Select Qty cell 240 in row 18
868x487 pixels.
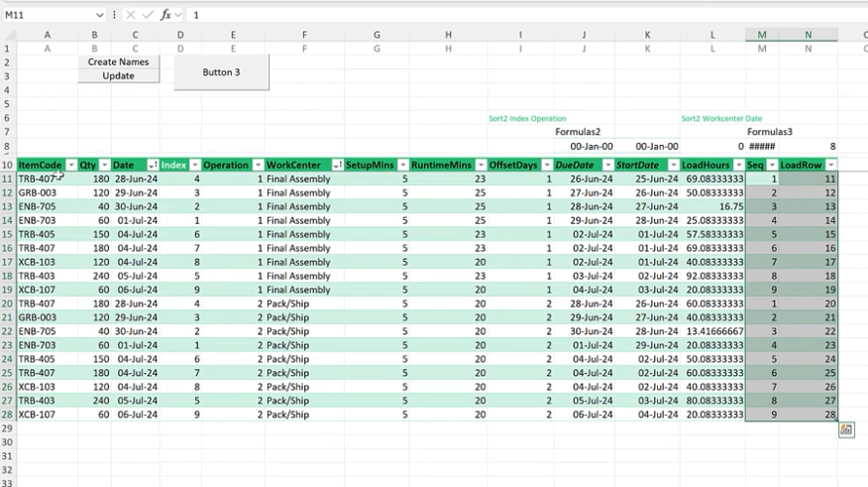coord(95,276)
